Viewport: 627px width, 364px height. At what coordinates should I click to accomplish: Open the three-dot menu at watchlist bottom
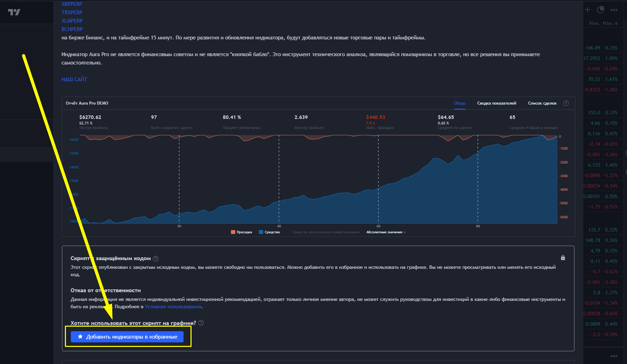614,356
